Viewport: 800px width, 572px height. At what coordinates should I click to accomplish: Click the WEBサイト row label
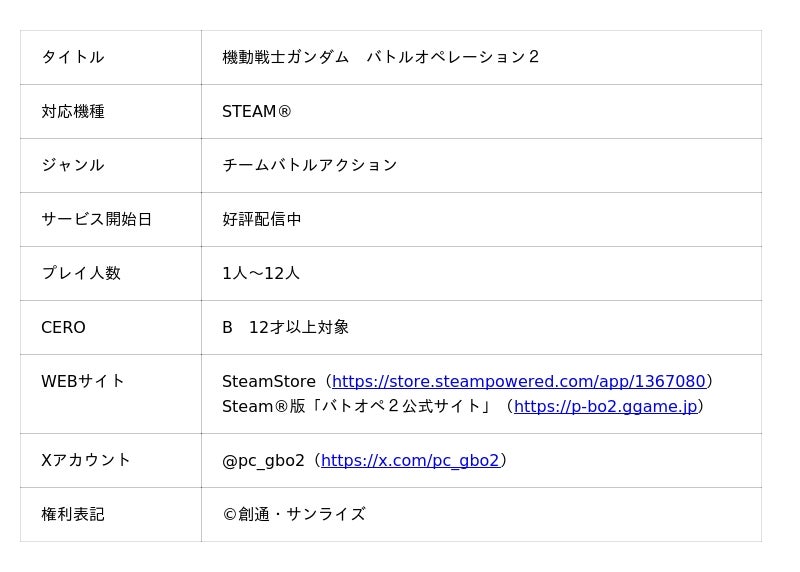[83, 382]
